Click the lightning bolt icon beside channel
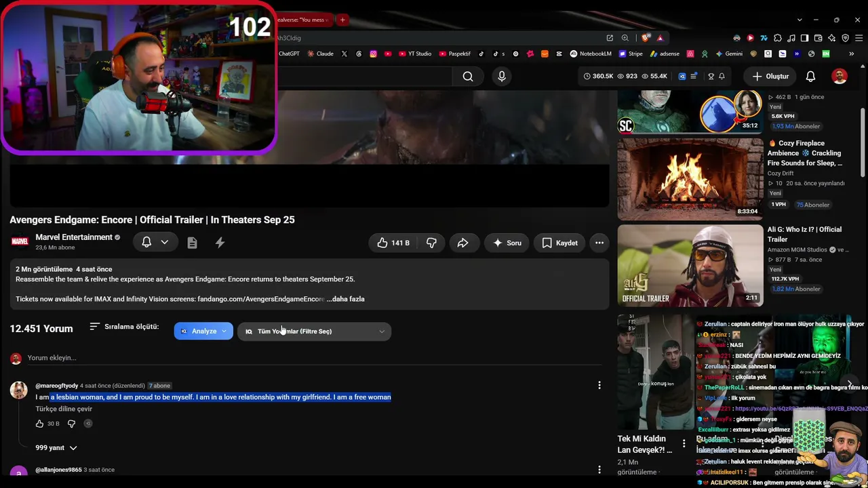 click(220, 243)
